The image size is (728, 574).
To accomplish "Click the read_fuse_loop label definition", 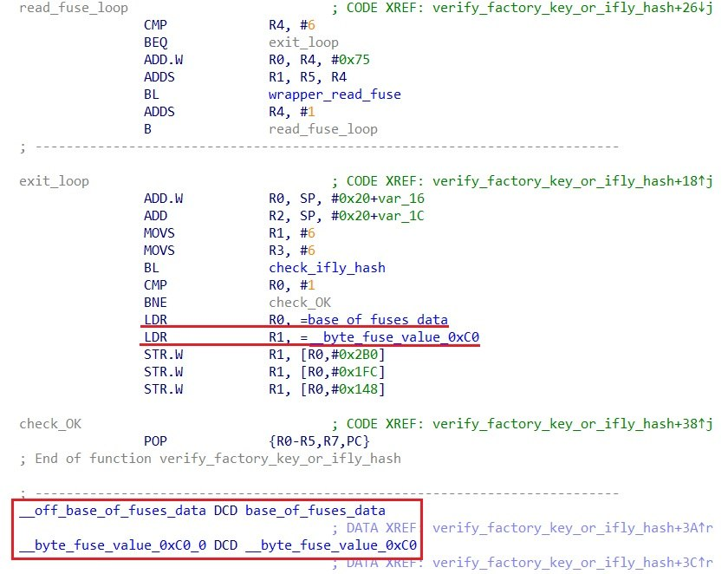I will coord(74,8).
